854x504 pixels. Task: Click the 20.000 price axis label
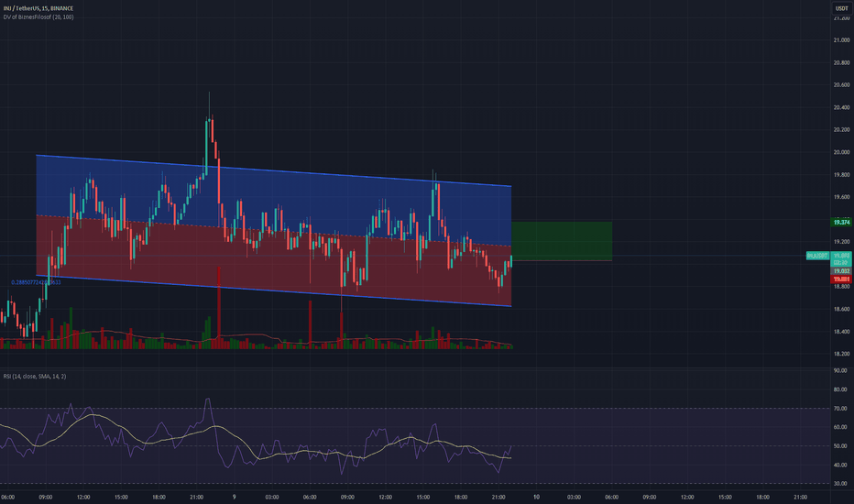click(x=841, y=152)
